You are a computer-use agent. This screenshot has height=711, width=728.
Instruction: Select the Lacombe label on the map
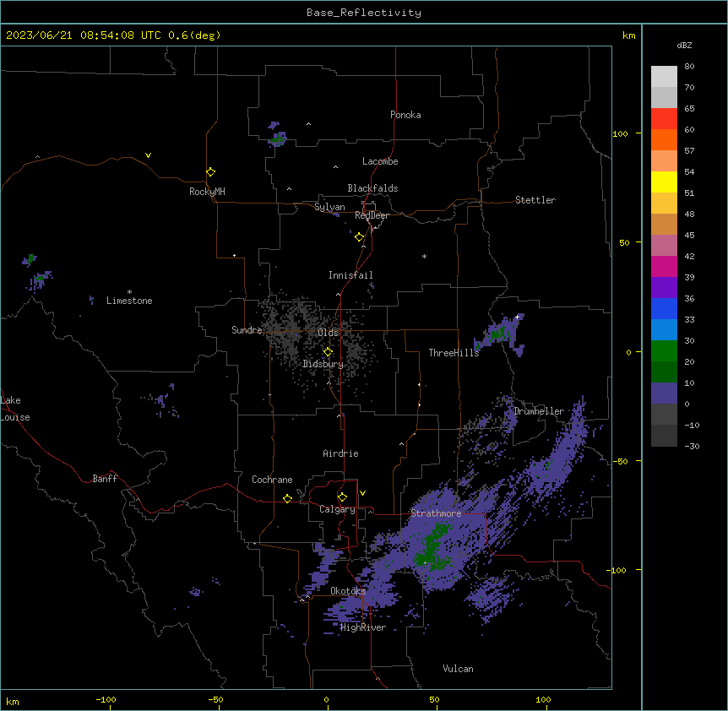(380, 161)
